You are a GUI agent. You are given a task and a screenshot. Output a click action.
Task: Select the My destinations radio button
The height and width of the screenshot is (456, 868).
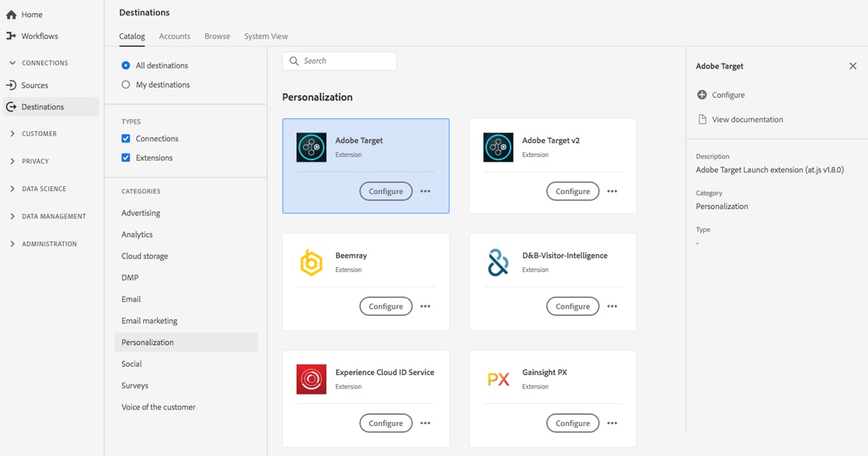126,84
